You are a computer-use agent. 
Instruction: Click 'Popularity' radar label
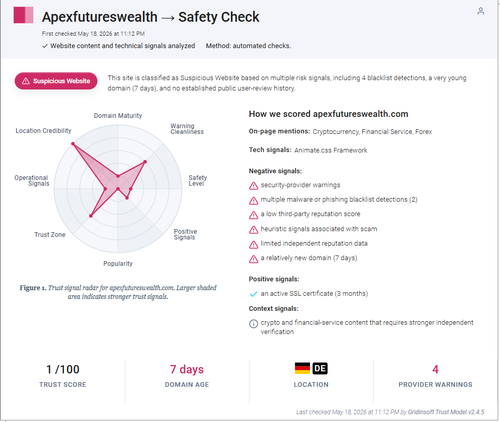(x=118, y=264)
